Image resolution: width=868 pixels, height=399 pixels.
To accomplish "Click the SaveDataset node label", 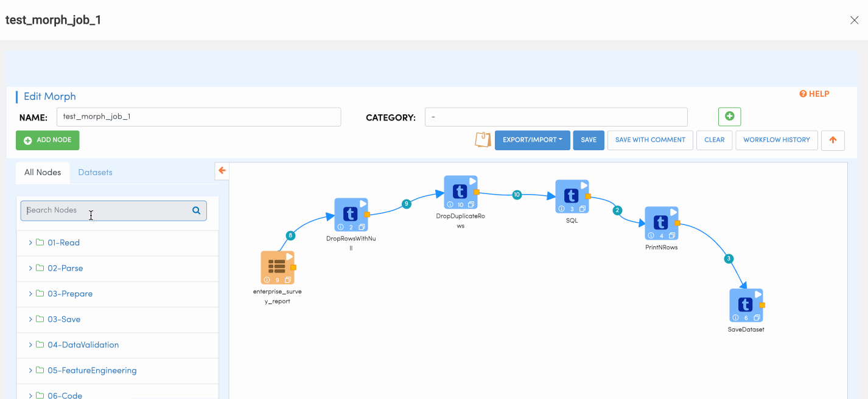I will tap(746, 330).
